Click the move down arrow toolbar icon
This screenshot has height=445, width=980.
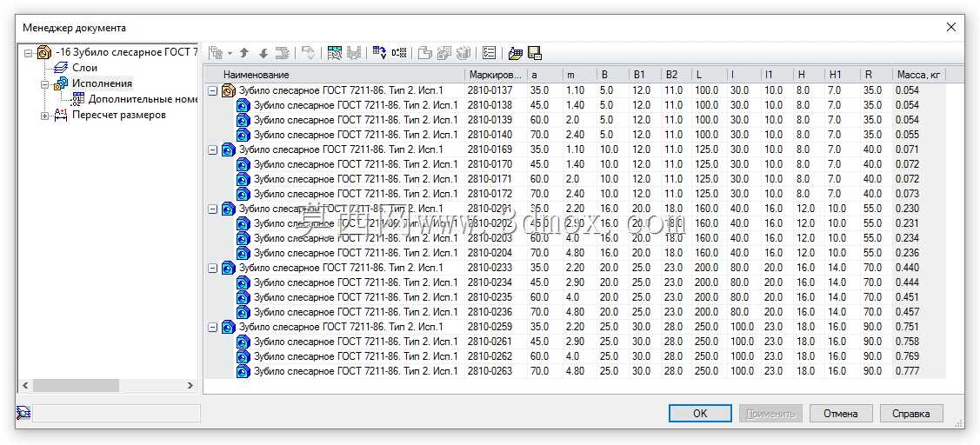263,54
